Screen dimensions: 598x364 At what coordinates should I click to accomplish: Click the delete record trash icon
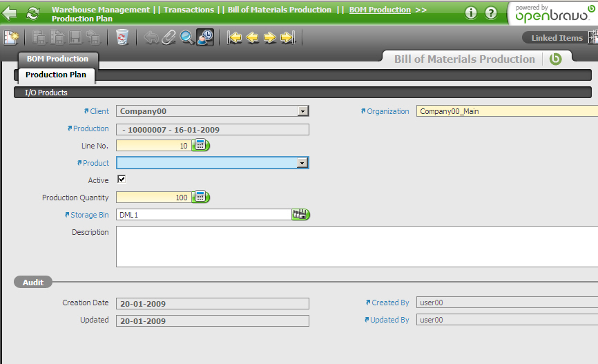pos(122,37)
